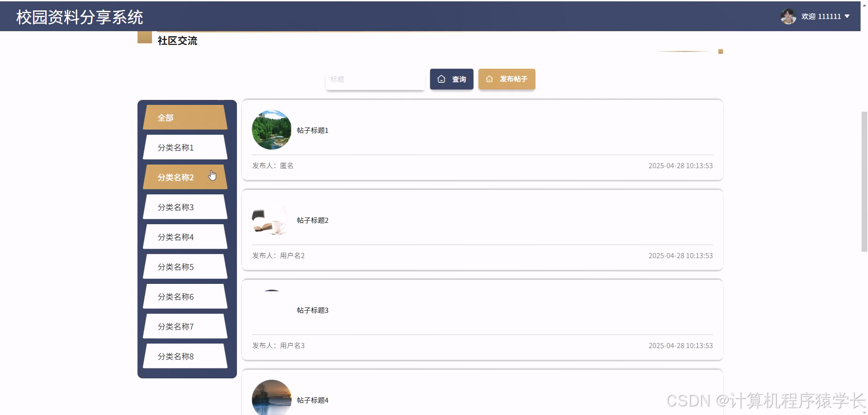Open the thumbnail image of 帖子标题1
Image resolution: width=868 pixels, height=415 pixels.
point(271,130)
